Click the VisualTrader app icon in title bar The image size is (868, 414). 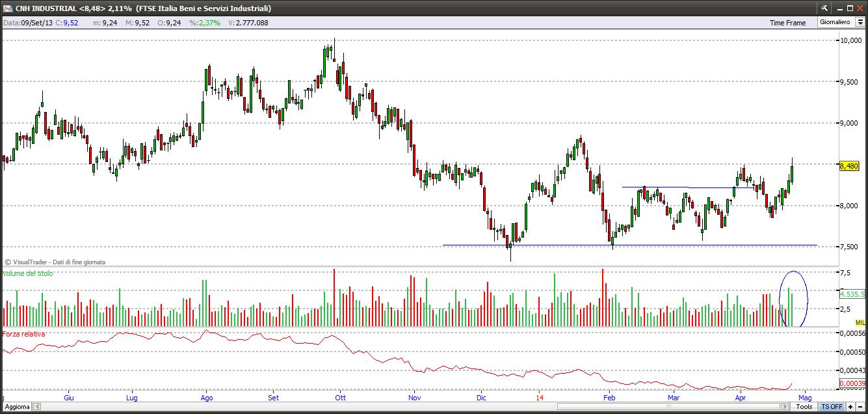pos(8,8)
